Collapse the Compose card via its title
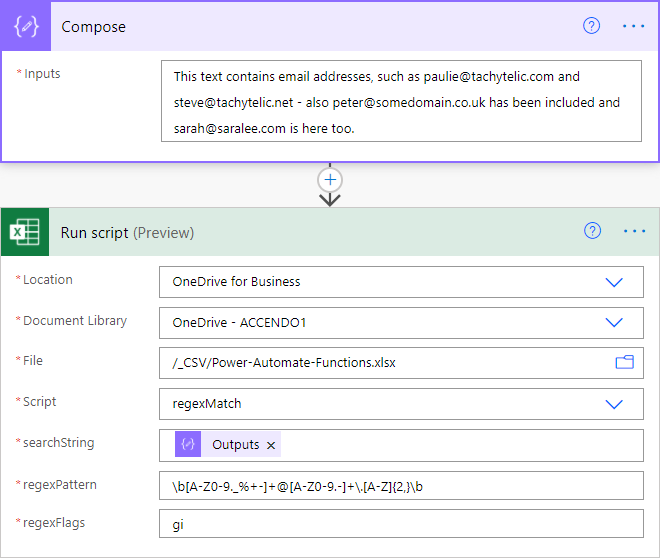660x558 pixels. pyautogui.click(x=94, y=27)
